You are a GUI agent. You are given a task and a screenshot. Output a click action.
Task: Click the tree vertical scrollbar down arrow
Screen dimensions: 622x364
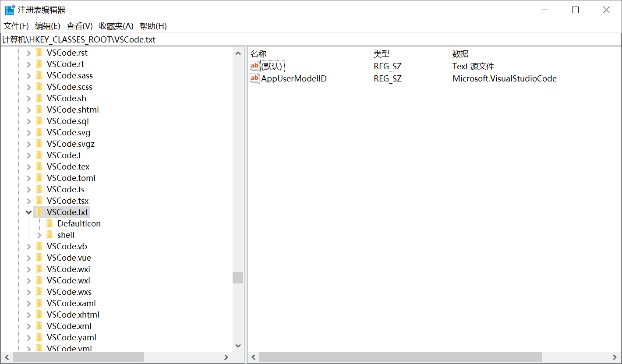[x=238, y=346]
